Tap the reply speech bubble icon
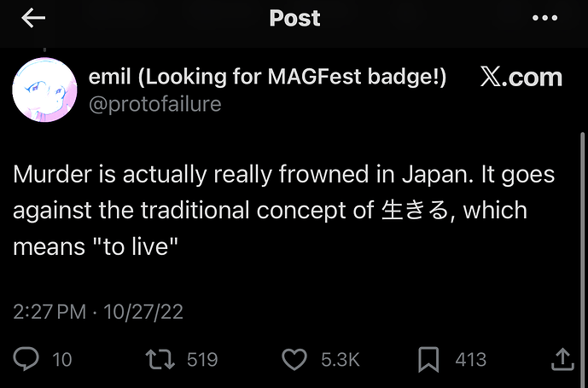The image size is (588, 388). (27, 359)
